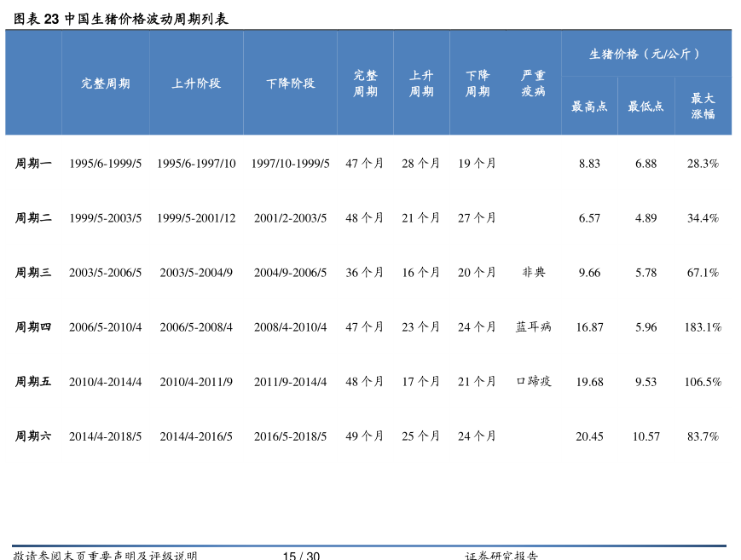Open the 敬请参阅末页重要声明 footer disclaimer
This screenshot has width=741, height=560.
point(105,556)
